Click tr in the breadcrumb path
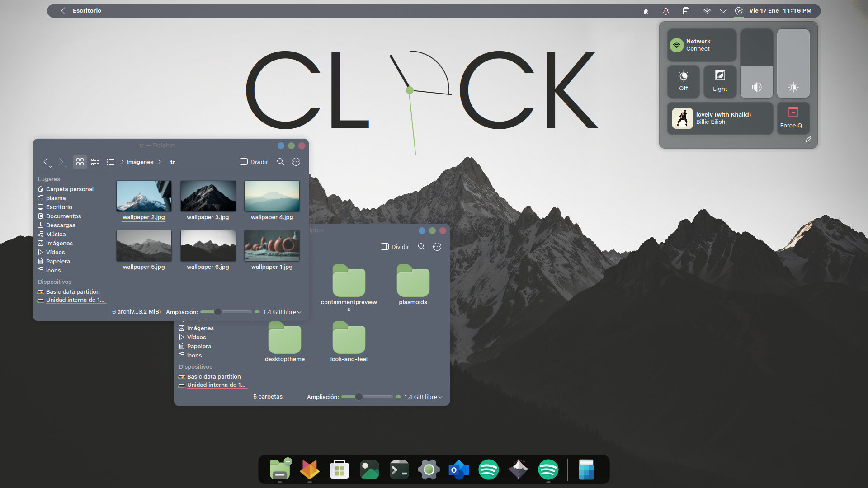868x488 pixels. click(x=173, y=162)
